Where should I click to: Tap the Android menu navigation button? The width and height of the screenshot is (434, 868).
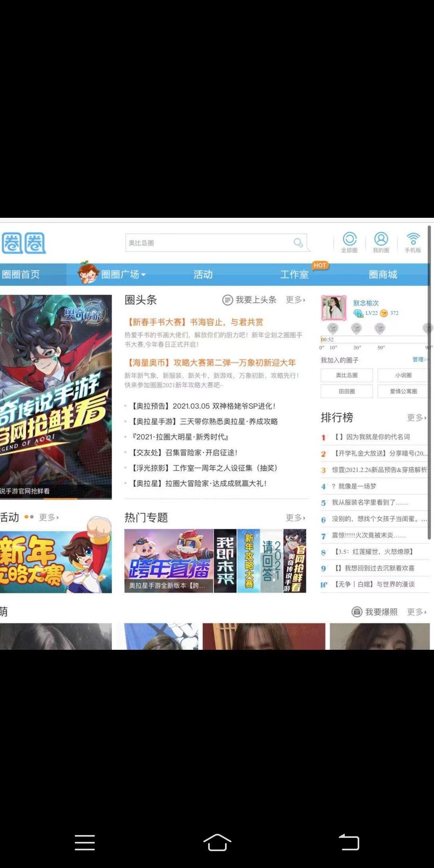pos(85,842)
